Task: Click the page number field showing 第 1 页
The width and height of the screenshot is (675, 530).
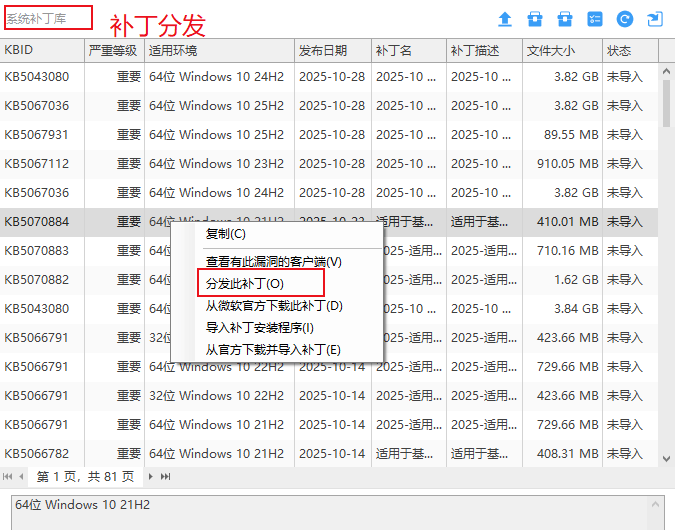Action: 85,477
